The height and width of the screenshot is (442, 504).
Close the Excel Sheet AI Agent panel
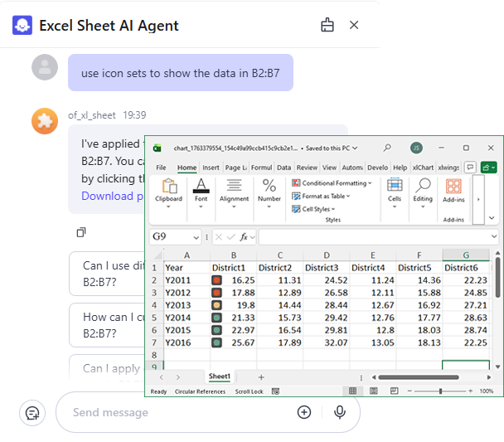[354, 25]
